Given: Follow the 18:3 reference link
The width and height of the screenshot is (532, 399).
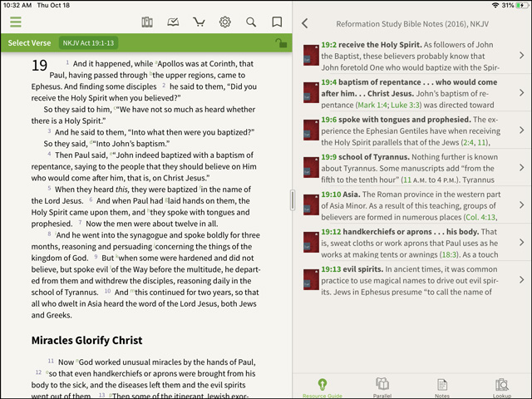Looking at the screenshot, I should pos(449,254).
